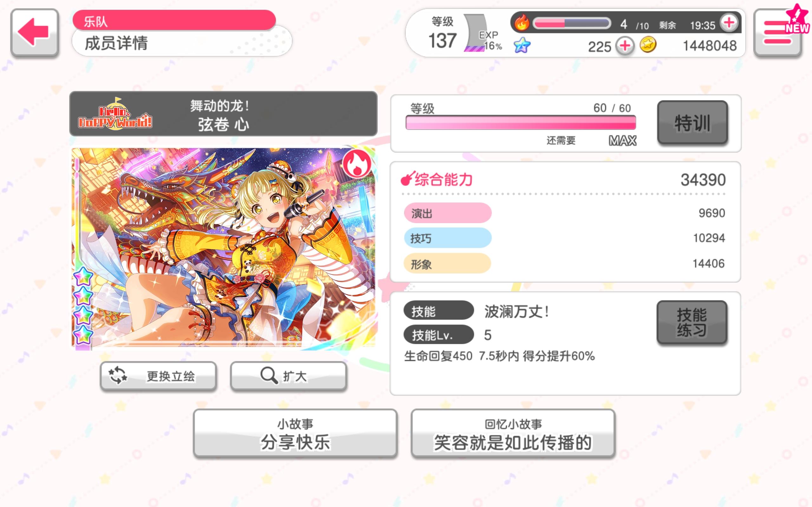Open the 特训 training button
This screenshot has height=507, width=812.
click(x=692, y=123)
